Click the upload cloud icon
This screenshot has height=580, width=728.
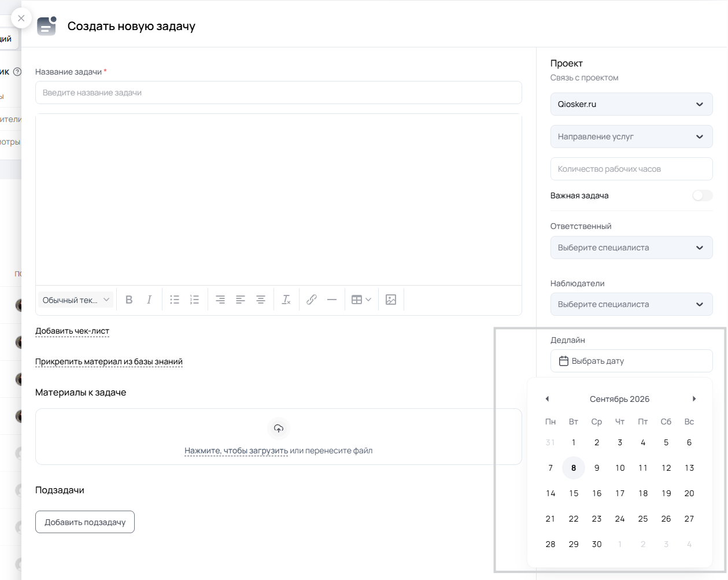pyautogui.click(x=279, y=428)
